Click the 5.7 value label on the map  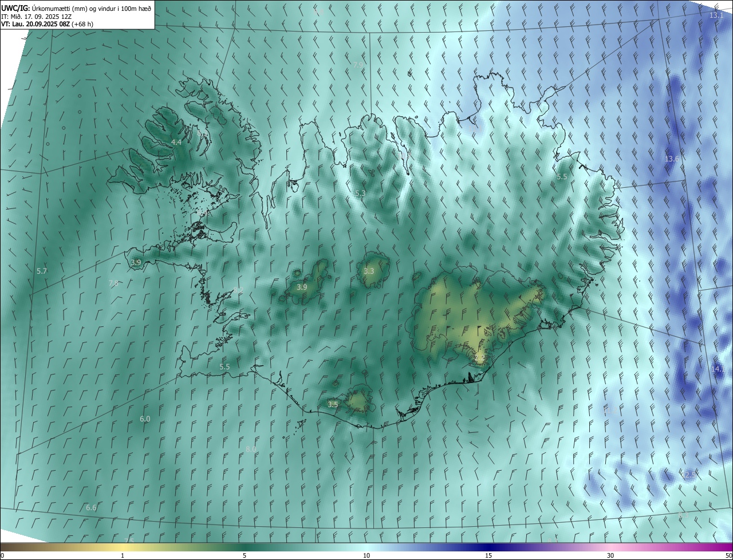[41, 271]
